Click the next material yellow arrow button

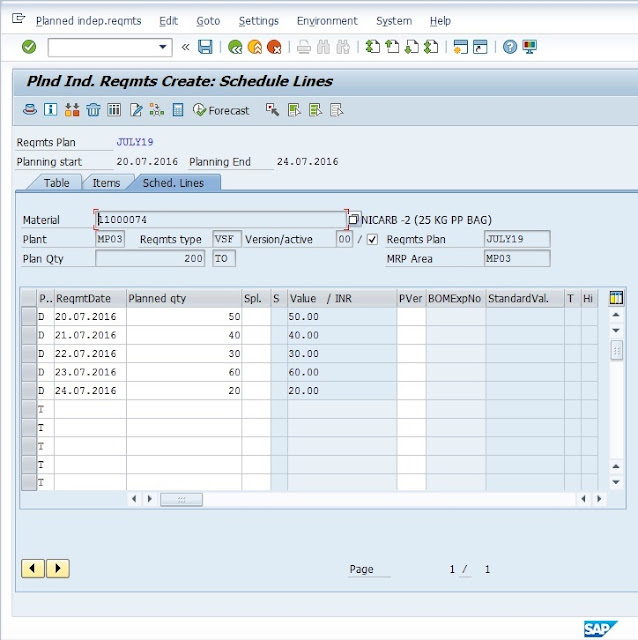tap(58, 568)
